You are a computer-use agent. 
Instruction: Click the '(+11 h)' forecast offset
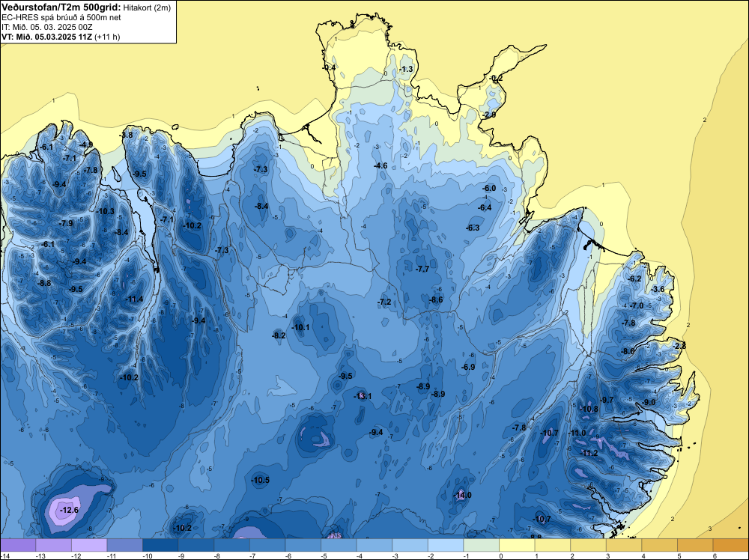[x=107, y=37]
